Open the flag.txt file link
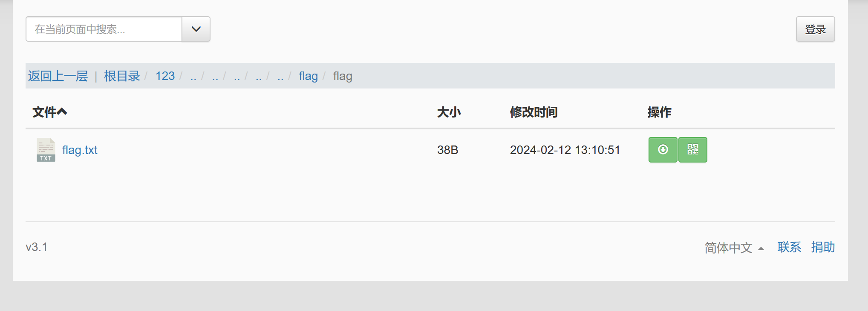 click(x=80, y=150)
